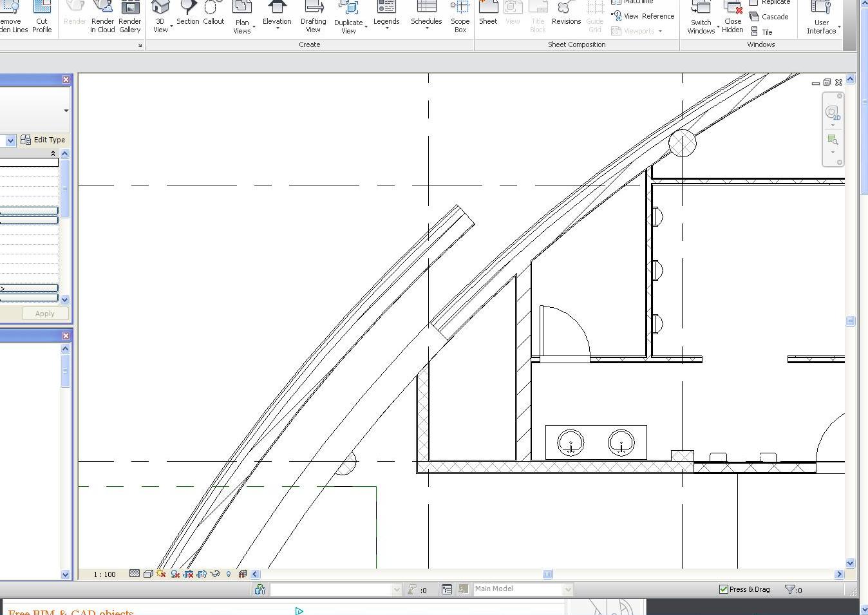Click the Windows panel title

click(x=761, y=45)
